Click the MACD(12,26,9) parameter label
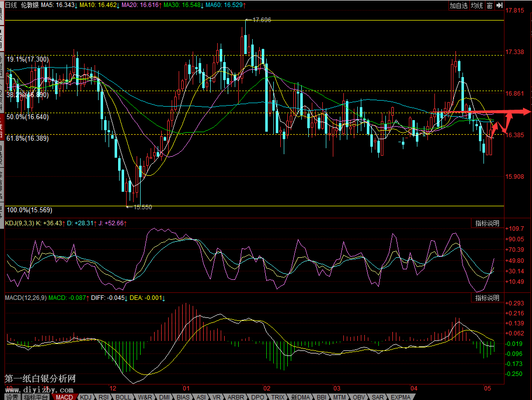532x400 pixels. [26, 298]
